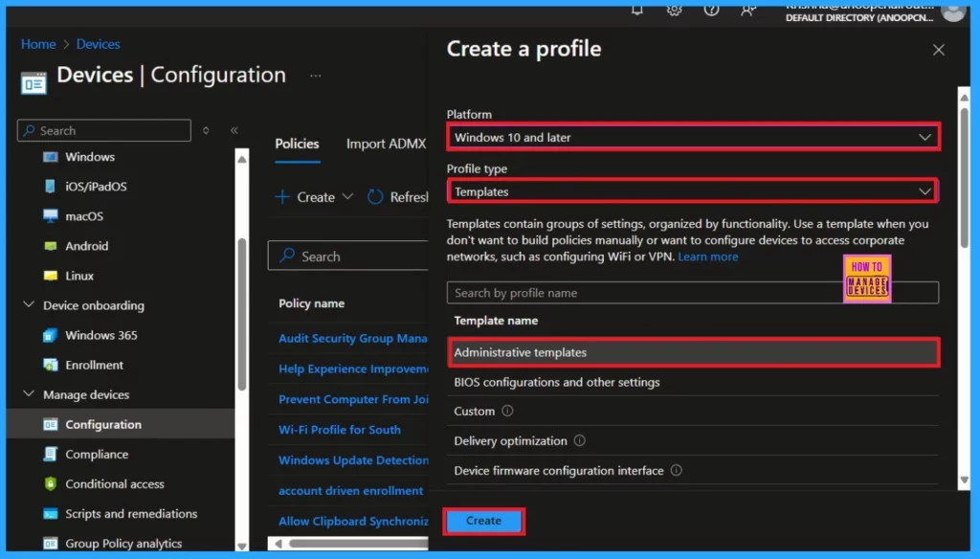Open the settings gear icon
This screenshot has height=559, width=980.
pyautogui.click(x=674, y=10)
